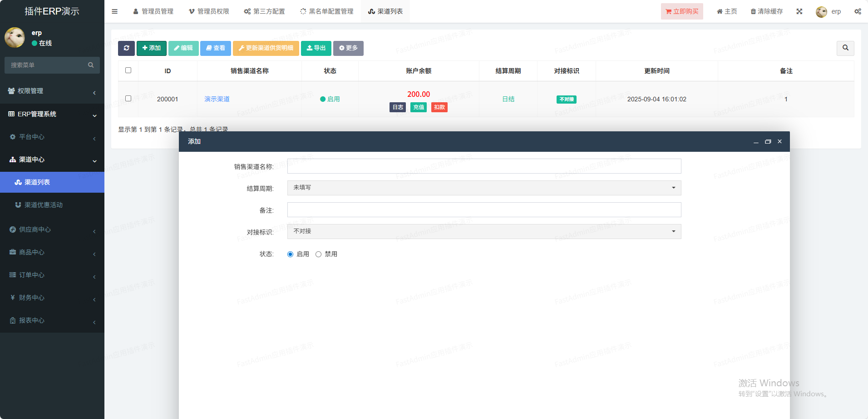Screen dimensions: 868x419
Task: Click the 销售渠道名称 input field
Action: (484, 166)
